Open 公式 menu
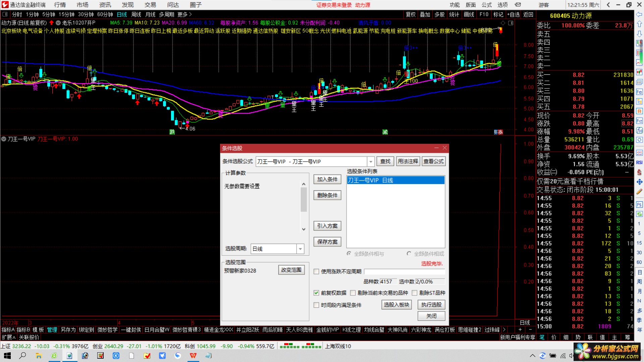This screenshot has width=644, height=362. point(487,5)
